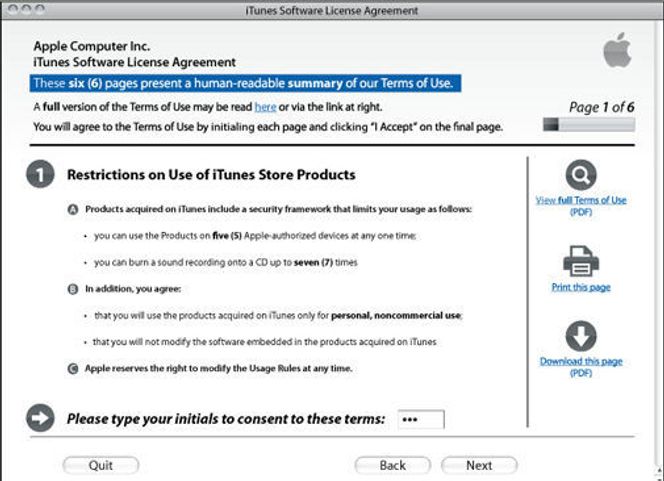
Task: Click 'iTunes Software License Agreement' heading below company name
Action: click(134, 62)
